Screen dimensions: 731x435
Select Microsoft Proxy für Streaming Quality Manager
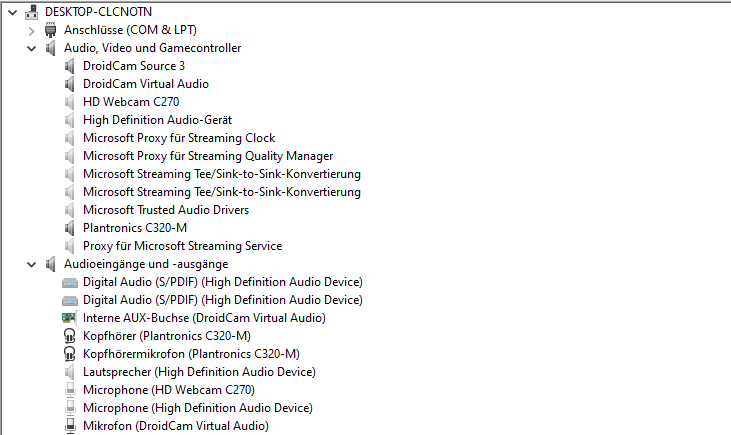coord(208,156)
